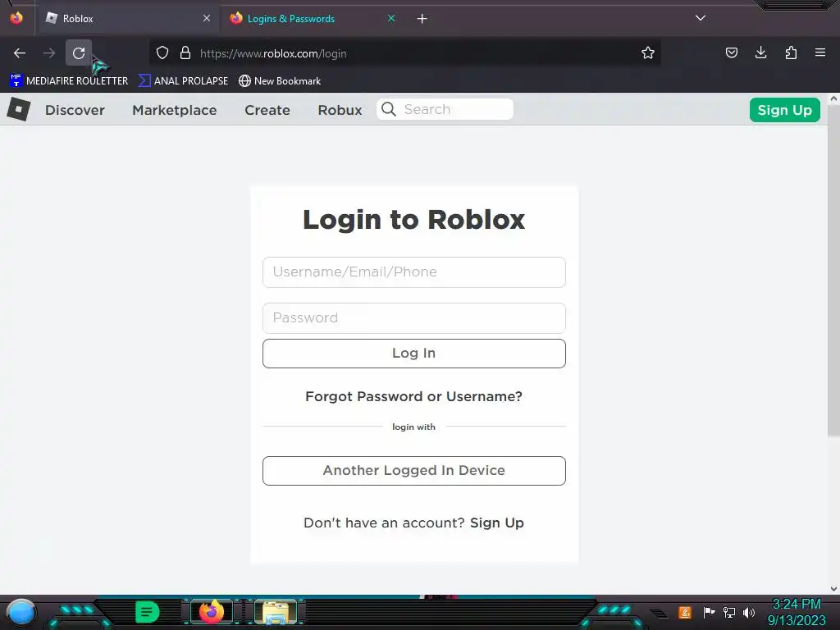This screenshot has height=630, width=840.
Task: Click the browser Back arrow
Action: (20, 53)
